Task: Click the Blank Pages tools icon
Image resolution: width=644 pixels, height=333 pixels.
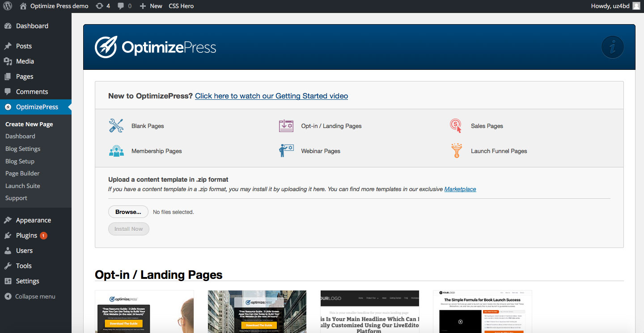Action: tap(116, 126)
